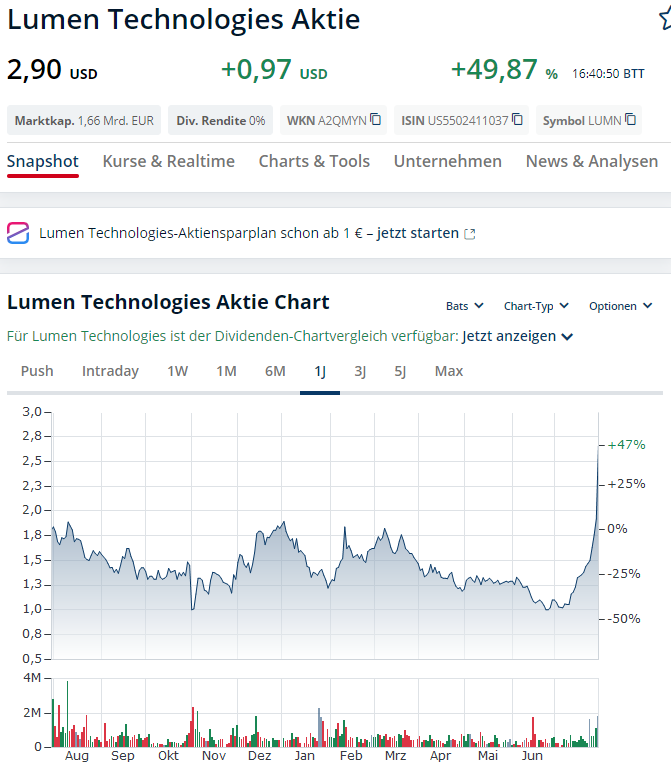
Task: Click the Div. Rendite 0% badge
Action: click(221, 121)
